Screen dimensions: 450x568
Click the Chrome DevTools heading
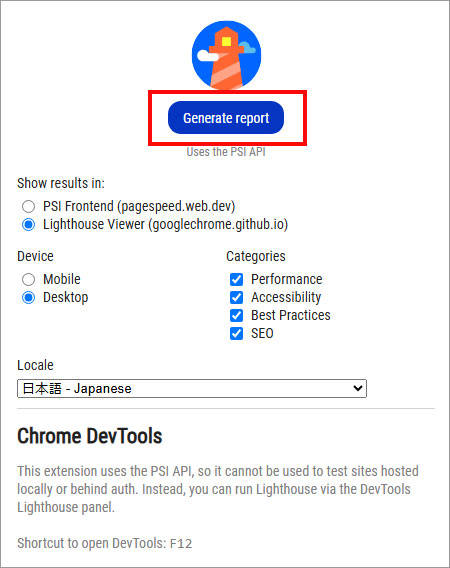[x=89, y=436]
